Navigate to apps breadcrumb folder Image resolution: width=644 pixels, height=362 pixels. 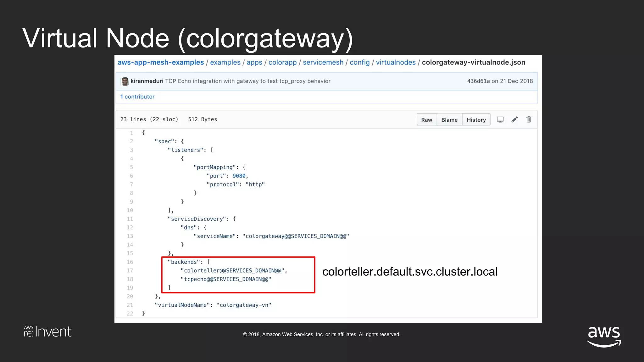254,62
